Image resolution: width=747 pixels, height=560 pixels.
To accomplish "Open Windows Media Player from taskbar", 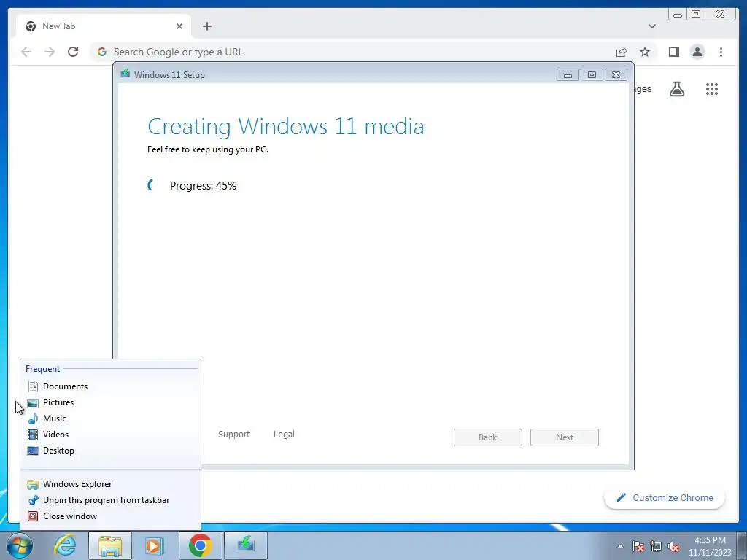I will coord(155,545).
